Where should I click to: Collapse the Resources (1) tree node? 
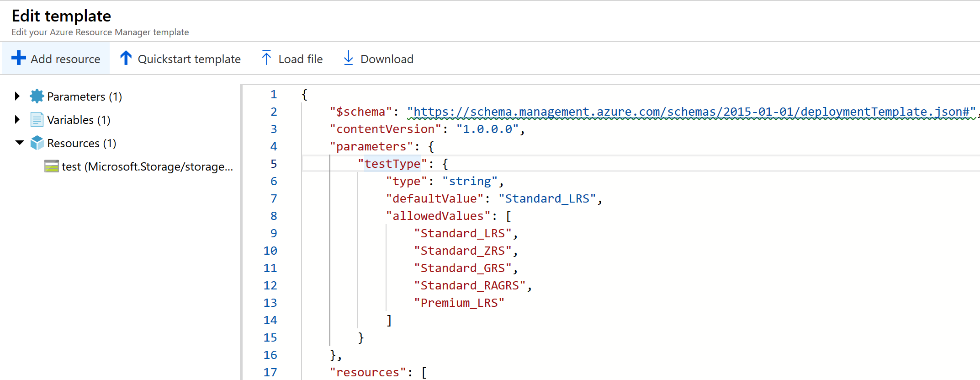[x=19, y=143]
